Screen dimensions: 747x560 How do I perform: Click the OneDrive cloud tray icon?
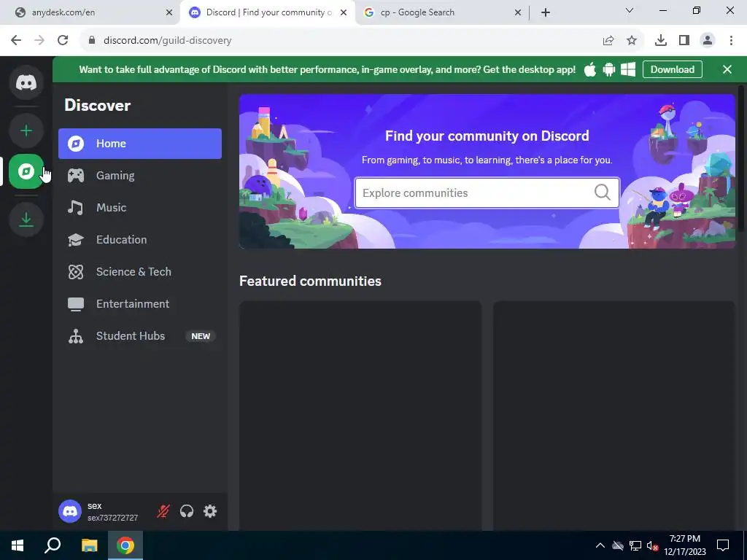[618, 545]
